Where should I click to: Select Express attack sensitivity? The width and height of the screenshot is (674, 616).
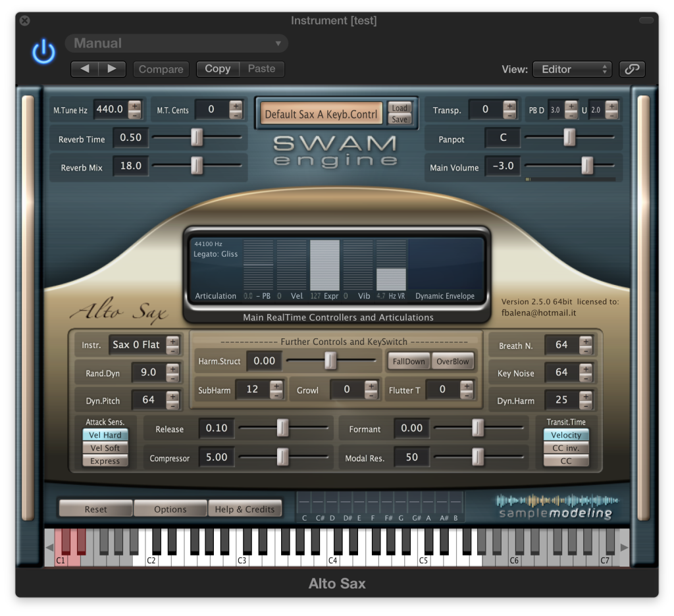(x=105, y=461)
